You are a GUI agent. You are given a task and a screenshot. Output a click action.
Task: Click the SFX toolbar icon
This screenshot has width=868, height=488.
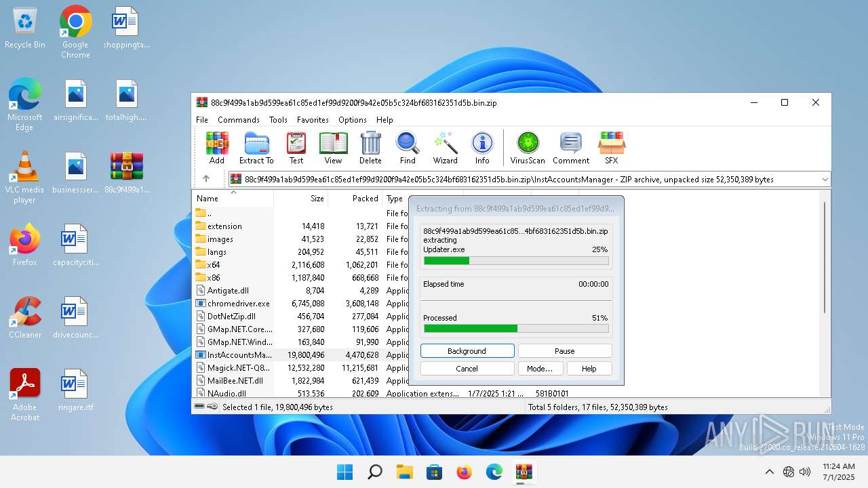[612, 148]
